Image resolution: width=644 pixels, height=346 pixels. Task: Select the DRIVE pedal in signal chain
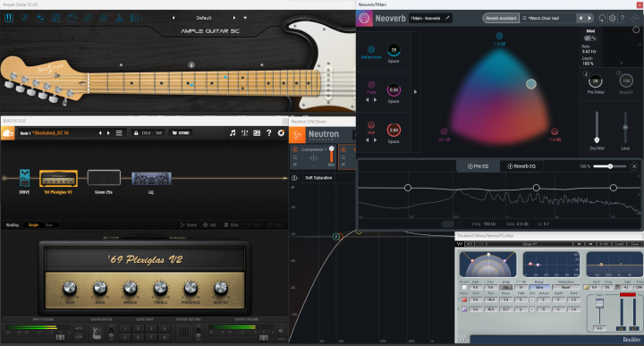(x=24, y=178)
